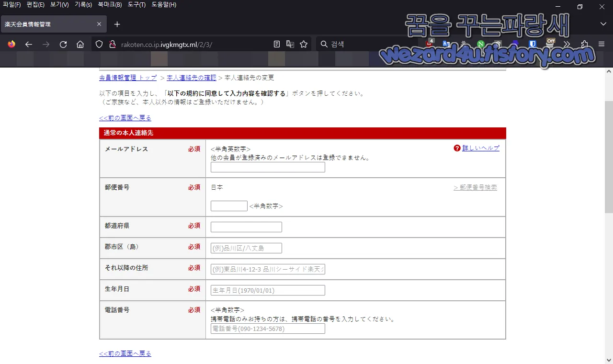Open the 보기(V) menu
This screenshot has height=364, width=613.
pos(59,5)
